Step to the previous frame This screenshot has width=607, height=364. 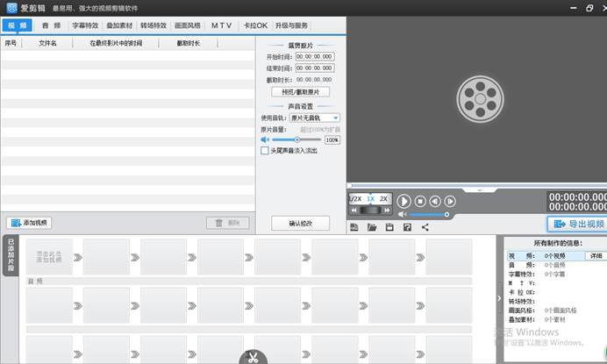click(435, 201)
